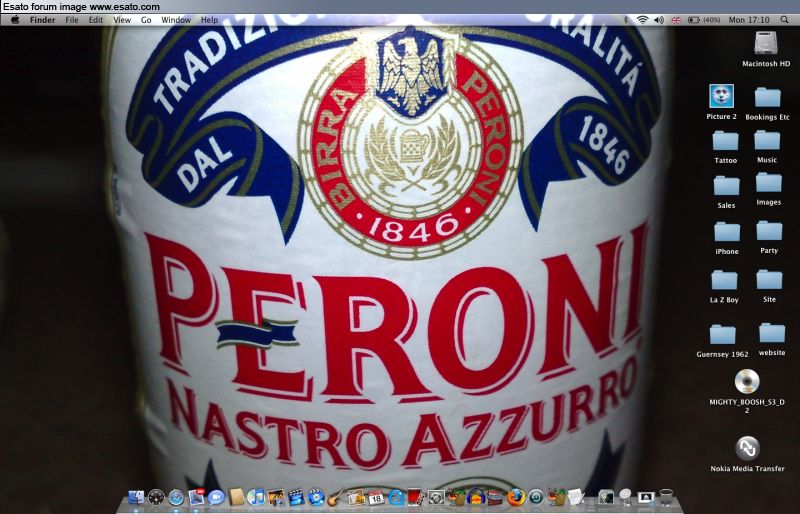Click the Bluetooth status icon
The height and width of the screenshot is (514, 800).
(626, 20)
